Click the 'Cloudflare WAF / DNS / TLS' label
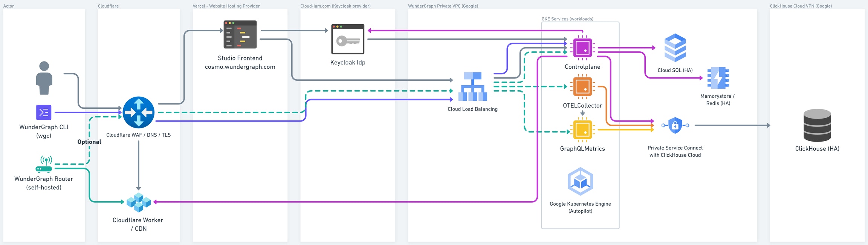 (138, 135)
